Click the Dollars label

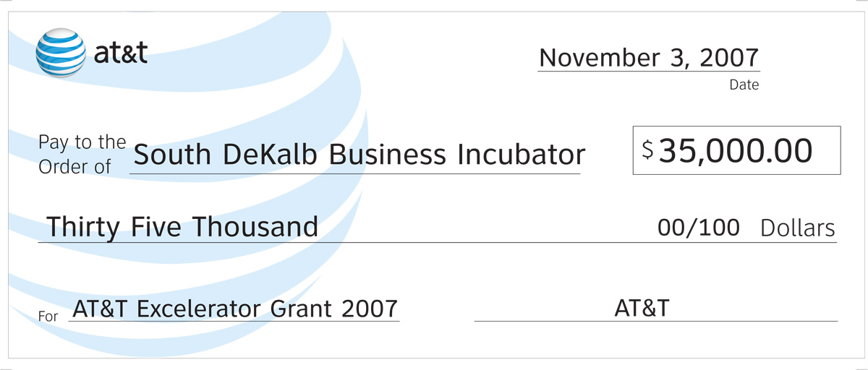[798, 229]
